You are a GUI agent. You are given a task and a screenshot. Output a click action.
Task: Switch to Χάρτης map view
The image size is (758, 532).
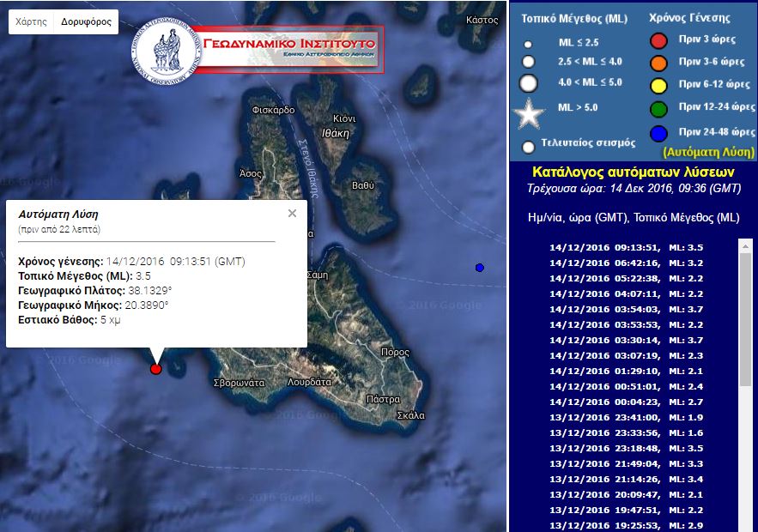coord(32,22)
